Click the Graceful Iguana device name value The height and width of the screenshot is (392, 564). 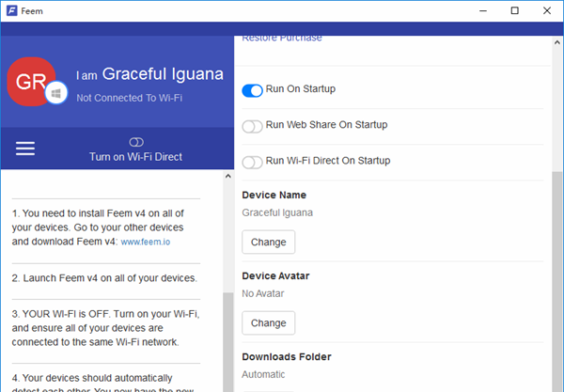[x=277, y=212]
